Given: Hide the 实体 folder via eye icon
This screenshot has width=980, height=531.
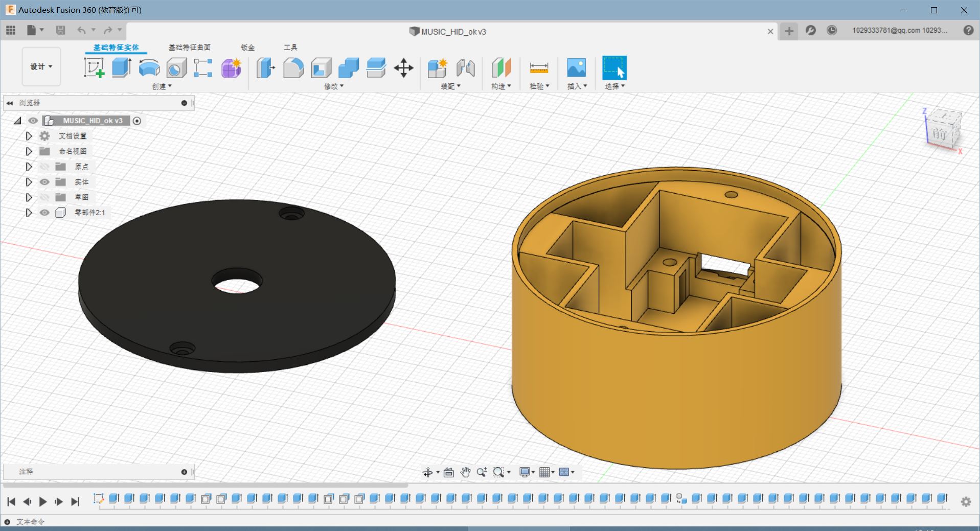Looking at the screenshot, I should coord(44,182).
